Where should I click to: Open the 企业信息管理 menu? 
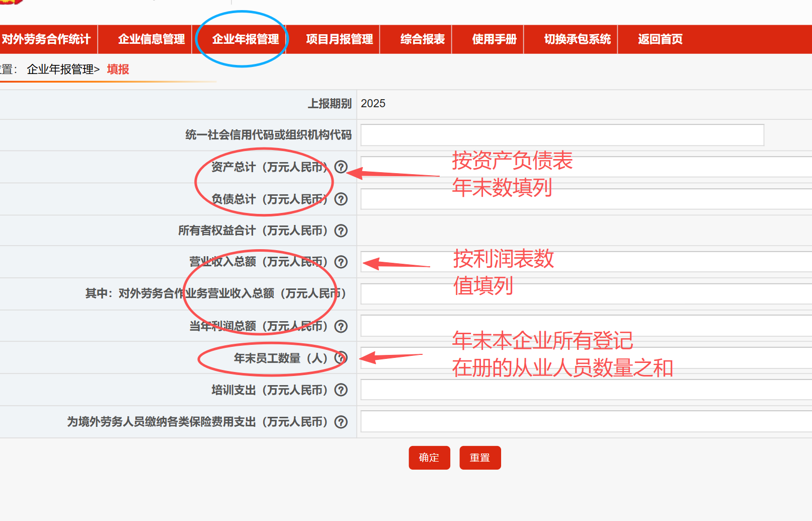151,39
